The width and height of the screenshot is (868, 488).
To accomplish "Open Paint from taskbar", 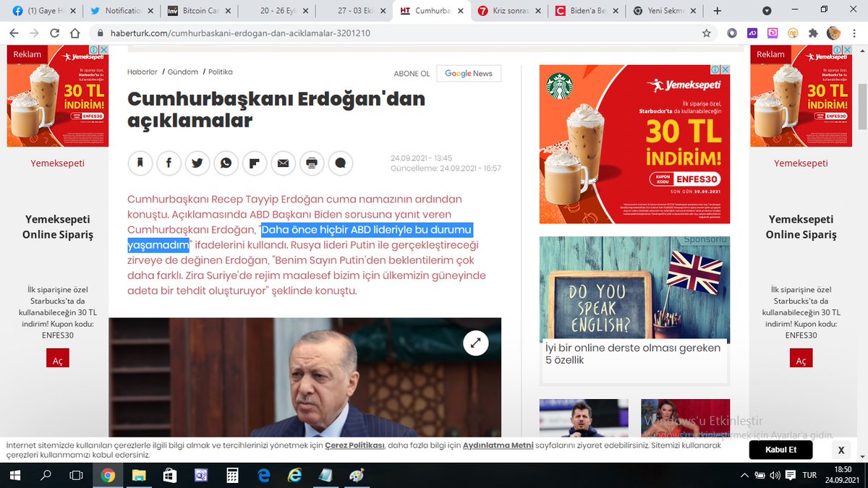I will click(x=356, y=476).
